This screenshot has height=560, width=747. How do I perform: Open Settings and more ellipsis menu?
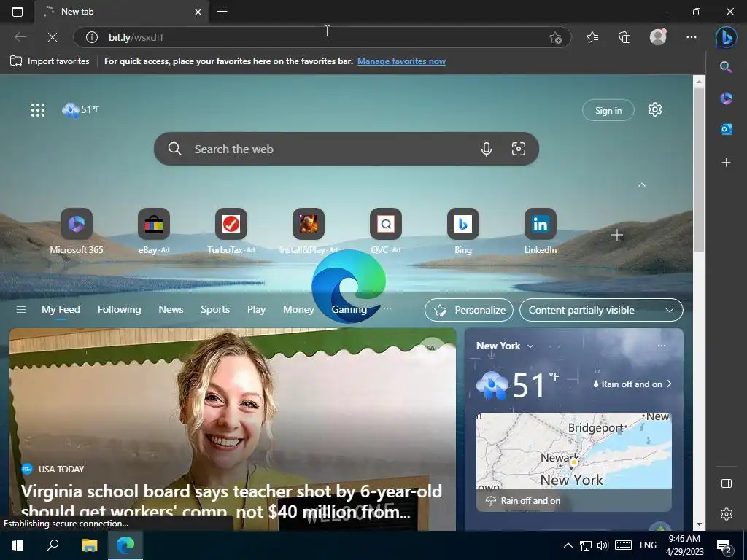click(692, 37)
